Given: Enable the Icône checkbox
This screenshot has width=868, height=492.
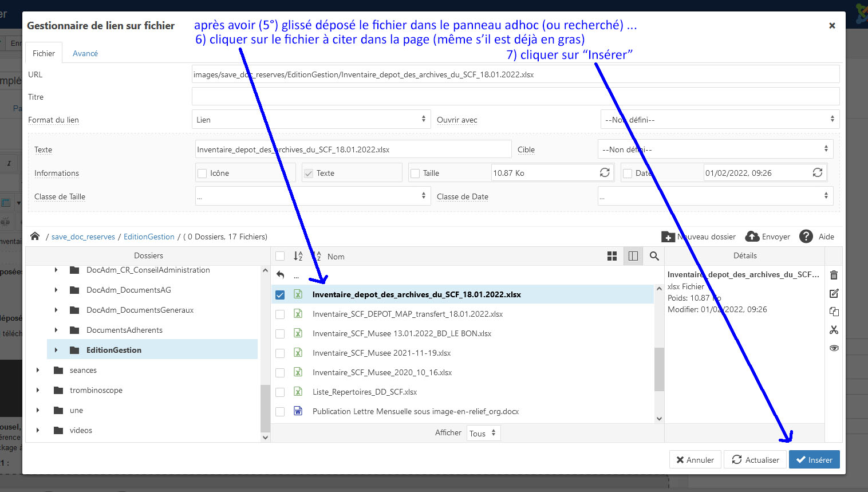Looking at the screenshot, I should point(202,173).
